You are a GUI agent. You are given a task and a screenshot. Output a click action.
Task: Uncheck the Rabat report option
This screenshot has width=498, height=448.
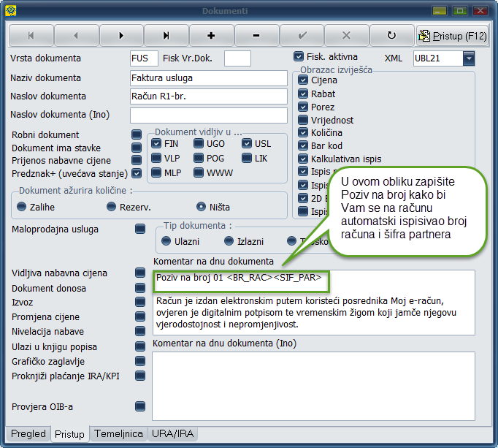coord(303,94)
